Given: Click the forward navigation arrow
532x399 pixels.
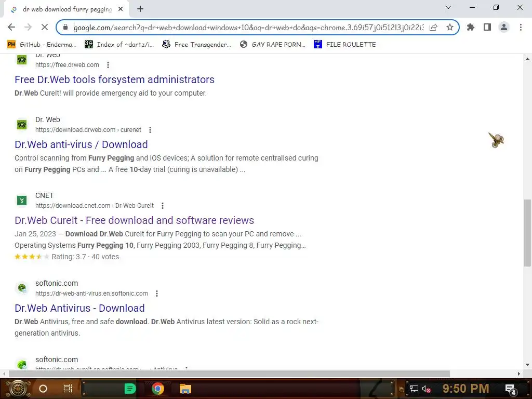Looking at the screenshot, I should (x=28, y=27).
